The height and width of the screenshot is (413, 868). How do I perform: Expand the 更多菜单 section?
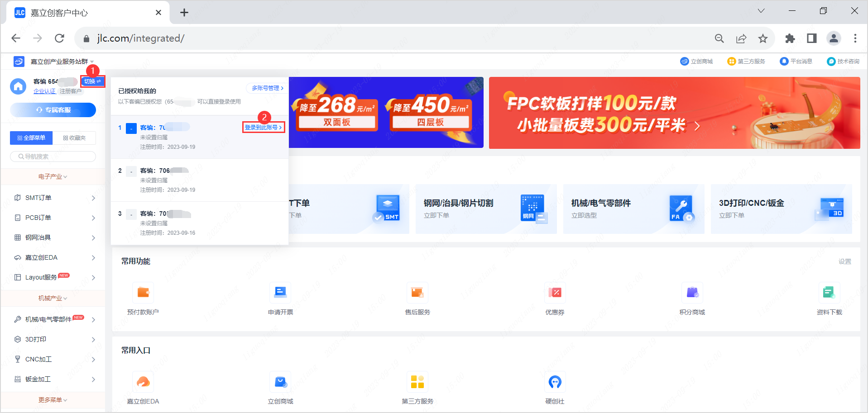pos(53,400)
